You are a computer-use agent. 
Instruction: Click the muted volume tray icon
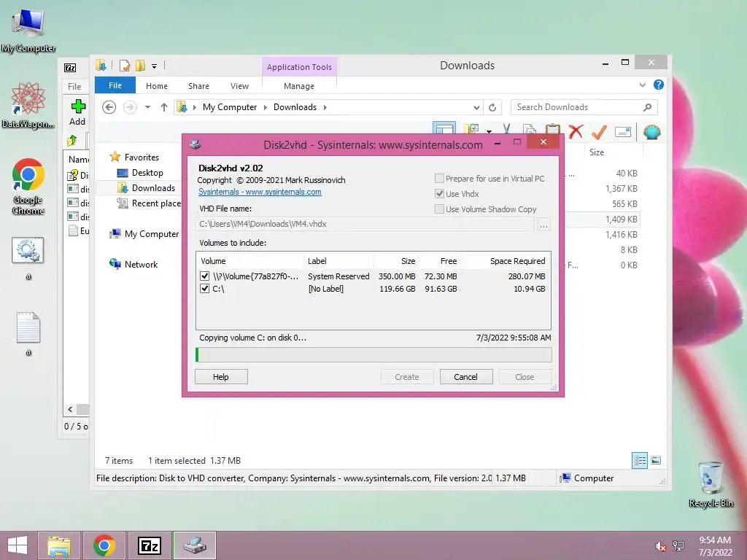coord(660,546)
